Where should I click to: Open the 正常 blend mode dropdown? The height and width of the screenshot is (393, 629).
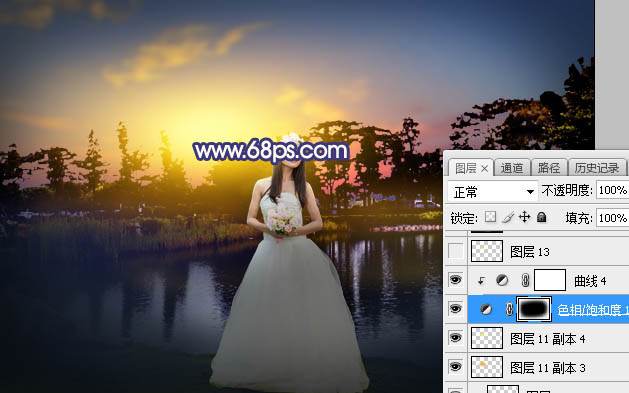coord(493,192)
